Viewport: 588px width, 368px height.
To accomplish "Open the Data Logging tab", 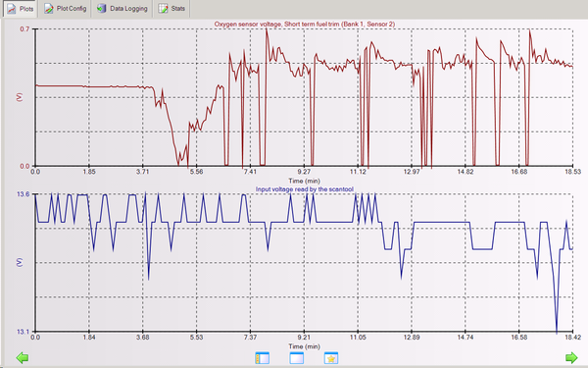I will coord(122,9).
